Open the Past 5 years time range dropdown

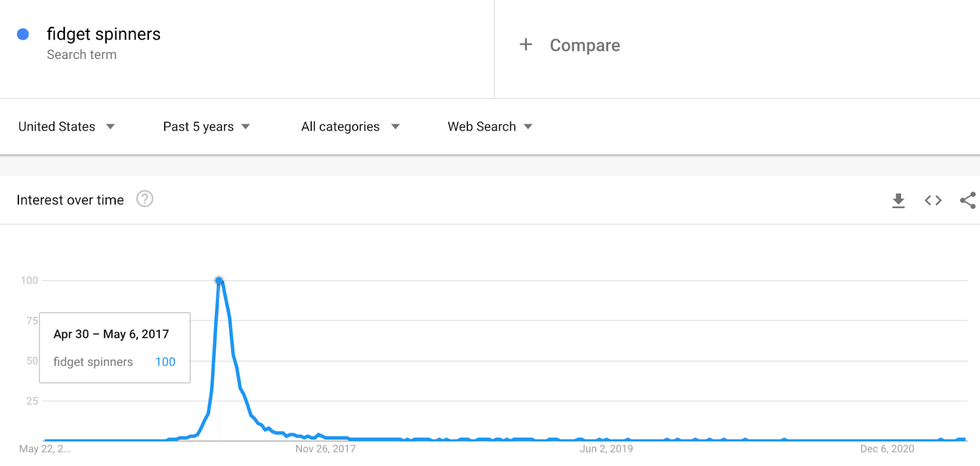[206, 126]
